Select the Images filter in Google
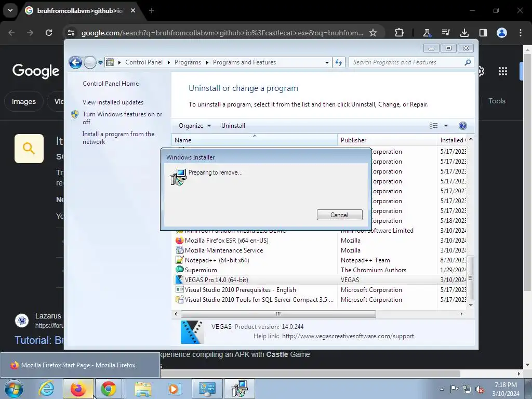 click(24, 101)
